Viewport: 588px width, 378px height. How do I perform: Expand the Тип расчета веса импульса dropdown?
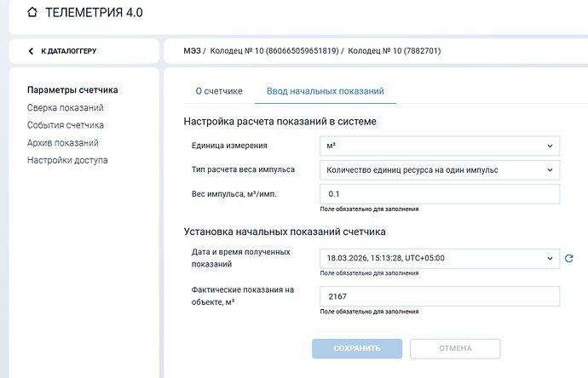tap(439, 170)
